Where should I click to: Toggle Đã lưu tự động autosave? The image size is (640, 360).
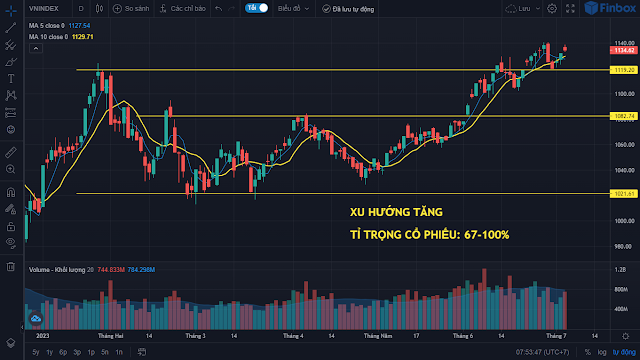coord(348,9)
